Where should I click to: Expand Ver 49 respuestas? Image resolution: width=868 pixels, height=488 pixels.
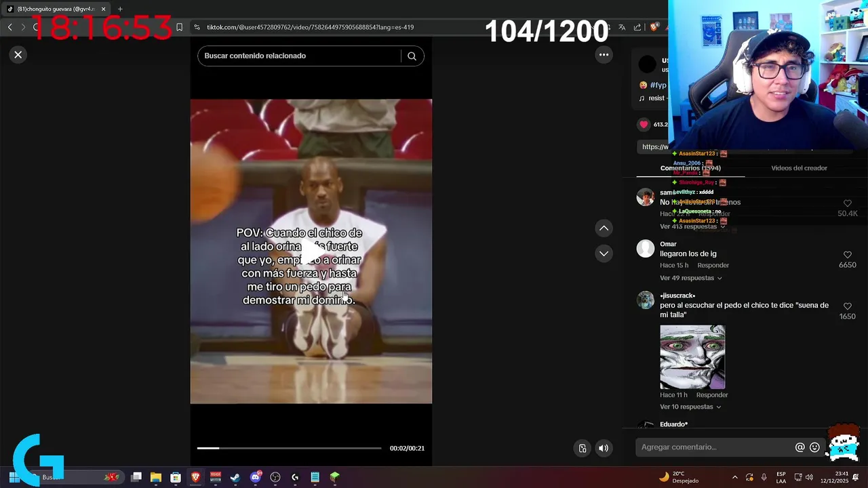(x=690, y=278)
